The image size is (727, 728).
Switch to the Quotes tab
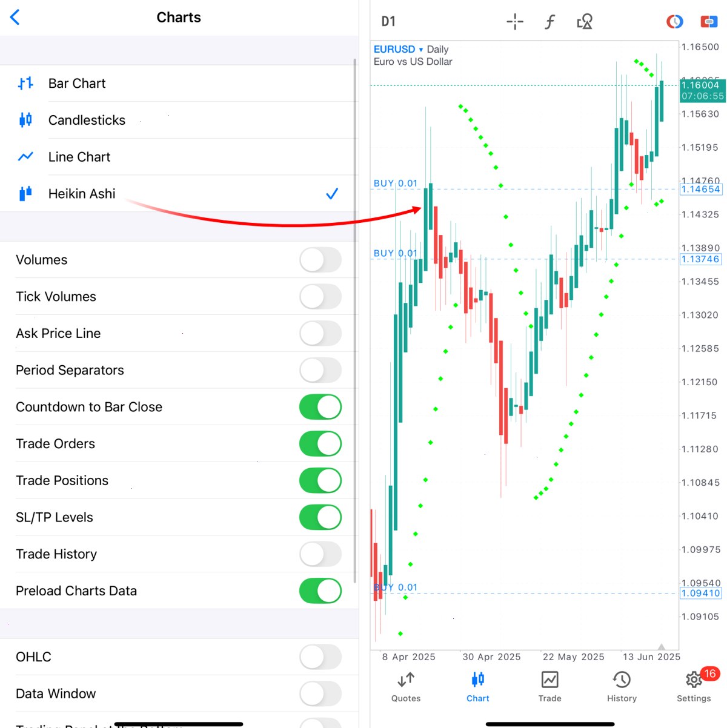tap(406, 687)
